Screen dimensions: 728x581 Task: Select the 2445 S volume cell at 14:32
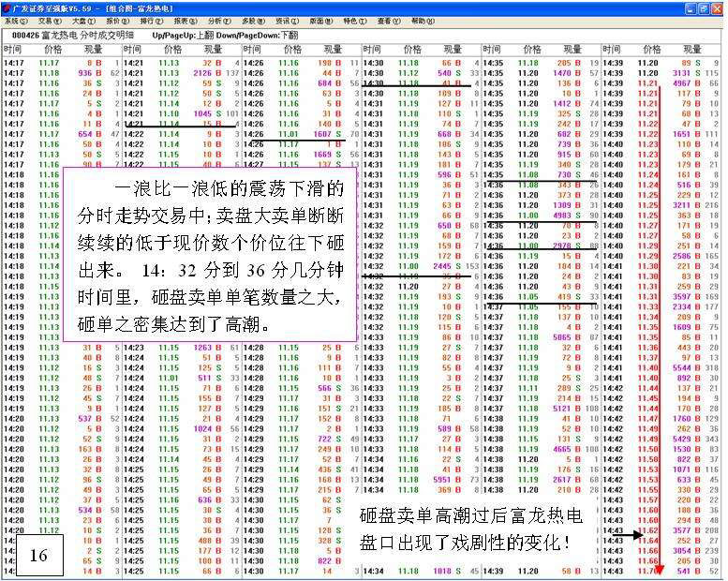tap(447, 266)
